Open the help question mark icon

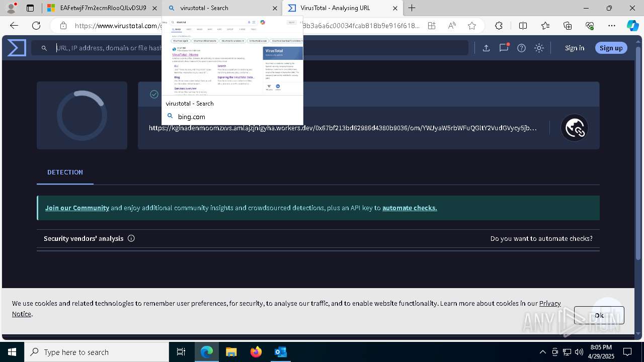coord(521,48)
